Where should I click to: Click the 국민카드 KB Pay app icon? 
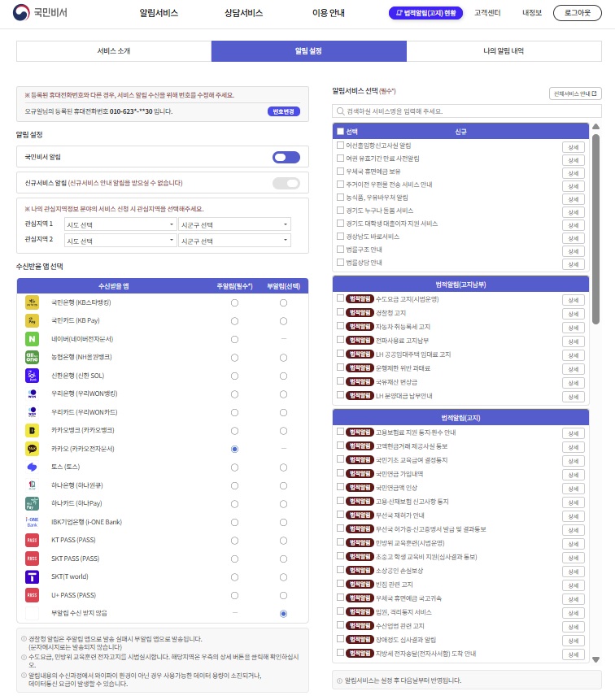coord(32,321)
